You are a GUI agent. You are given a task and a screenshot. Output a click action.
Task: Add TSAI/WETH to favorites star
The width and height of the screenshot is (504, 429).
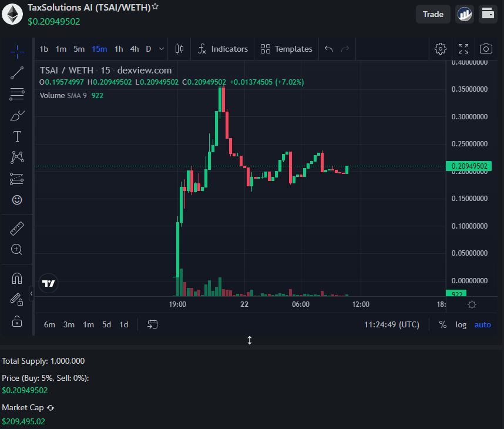pos(155,6)
